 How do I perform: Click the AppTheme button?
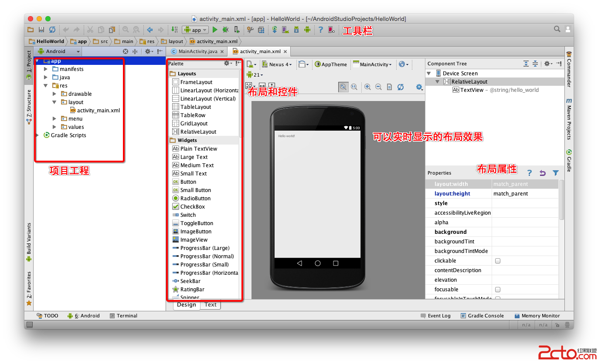[x=331, y=64]
